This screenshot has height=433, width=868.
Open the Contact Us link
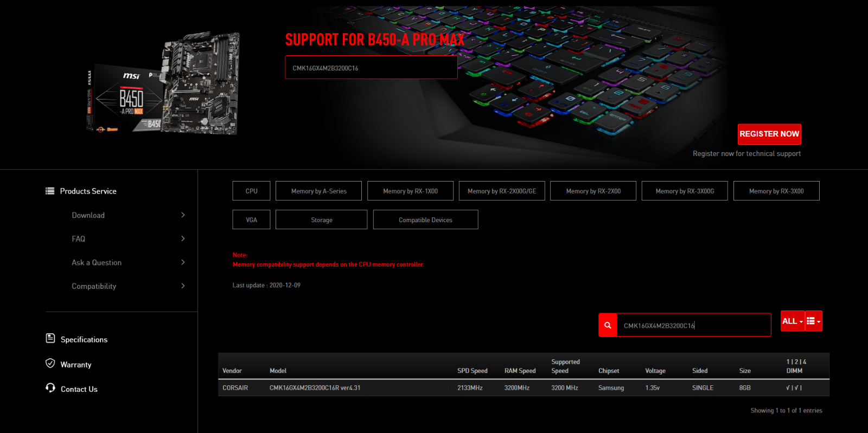tap(79, 389)
